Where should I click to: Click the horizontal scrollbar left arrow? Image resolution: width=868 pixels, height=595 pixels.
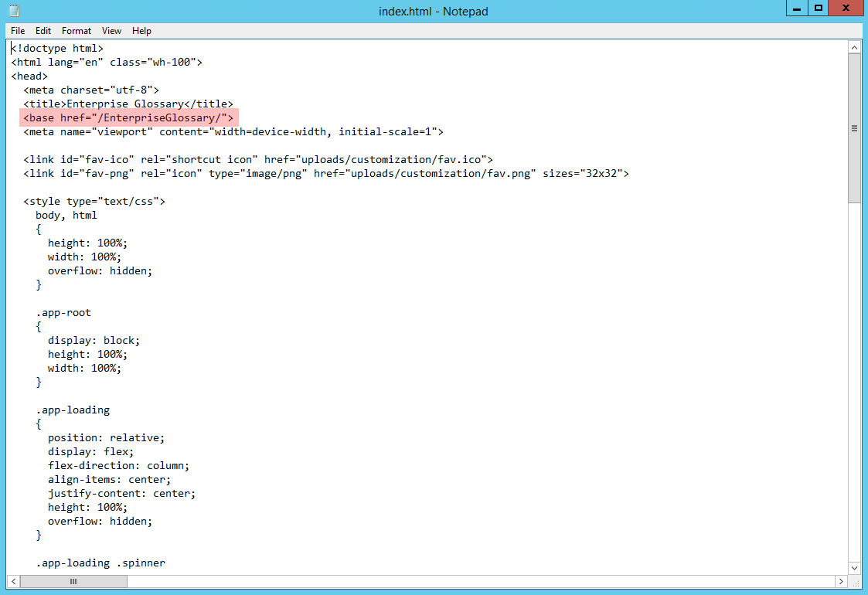click(x=15, y=581)
